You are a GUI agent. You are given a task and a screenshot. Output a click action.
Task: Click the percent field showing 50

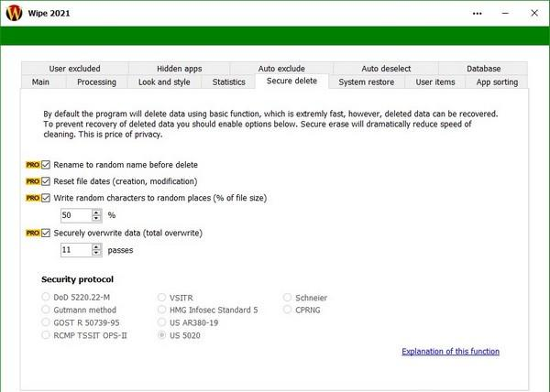click(76, 215)
